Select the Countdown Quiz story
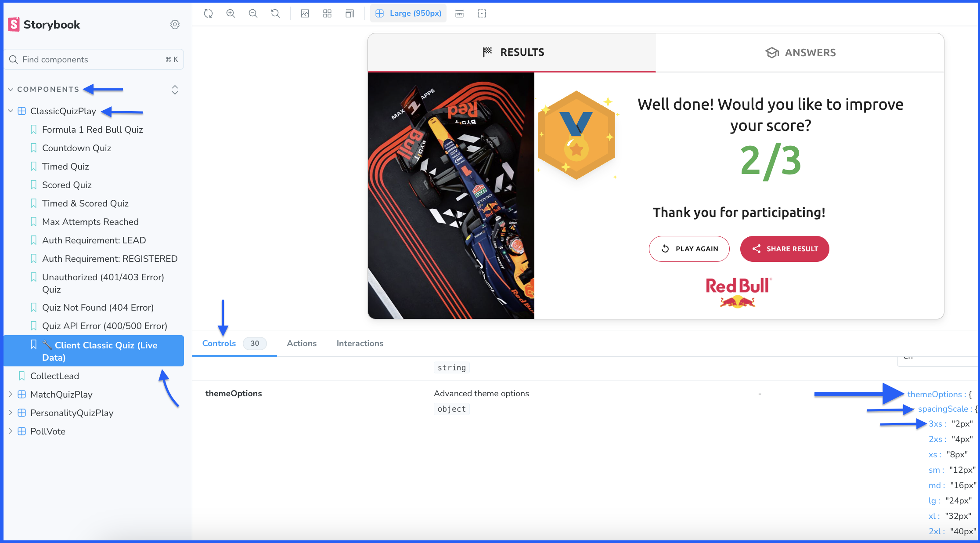Image resolution: width=980 pixels, height=543 pixels. tap(76, 148)
